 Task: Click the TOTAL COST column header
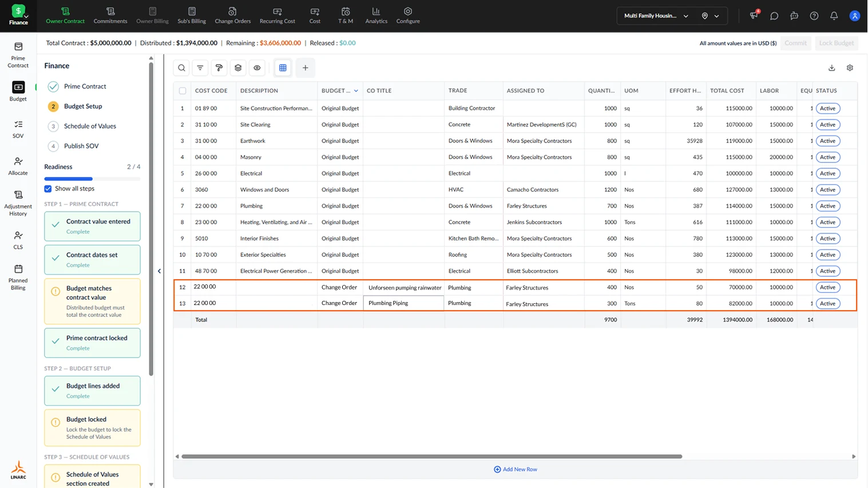[727, 90]
